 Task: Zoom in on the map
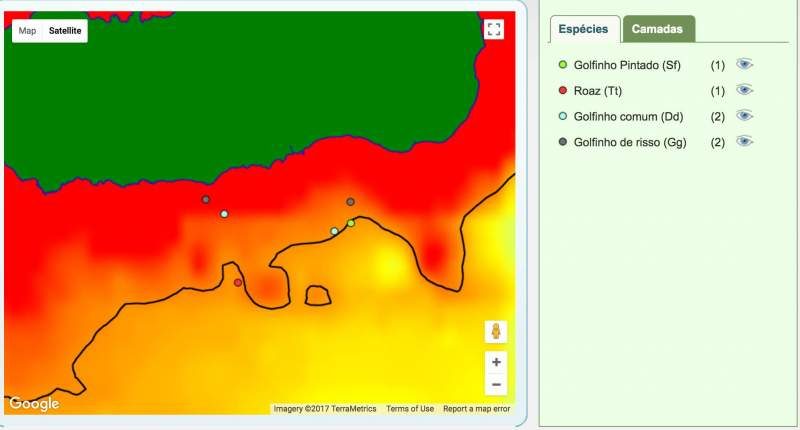tap(496, 362)
